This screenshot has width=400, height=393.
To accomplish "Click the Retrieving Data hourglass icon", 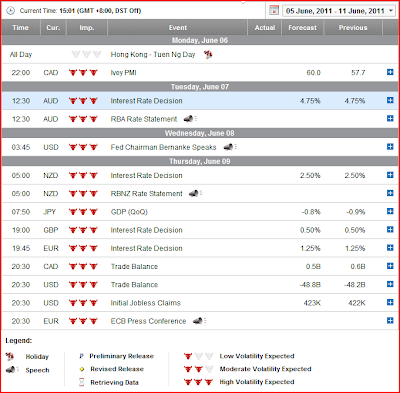I will coord(82,382).
